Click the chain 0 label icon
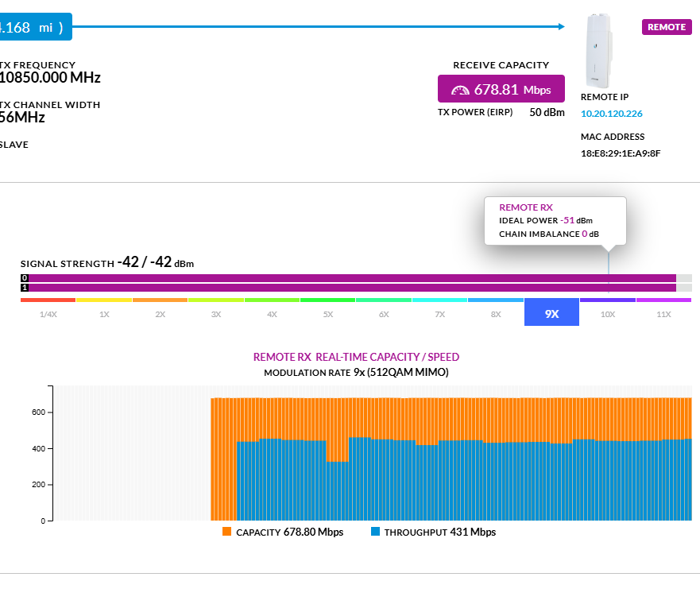The width and height of the screenshot is (700, 608). 25,278
